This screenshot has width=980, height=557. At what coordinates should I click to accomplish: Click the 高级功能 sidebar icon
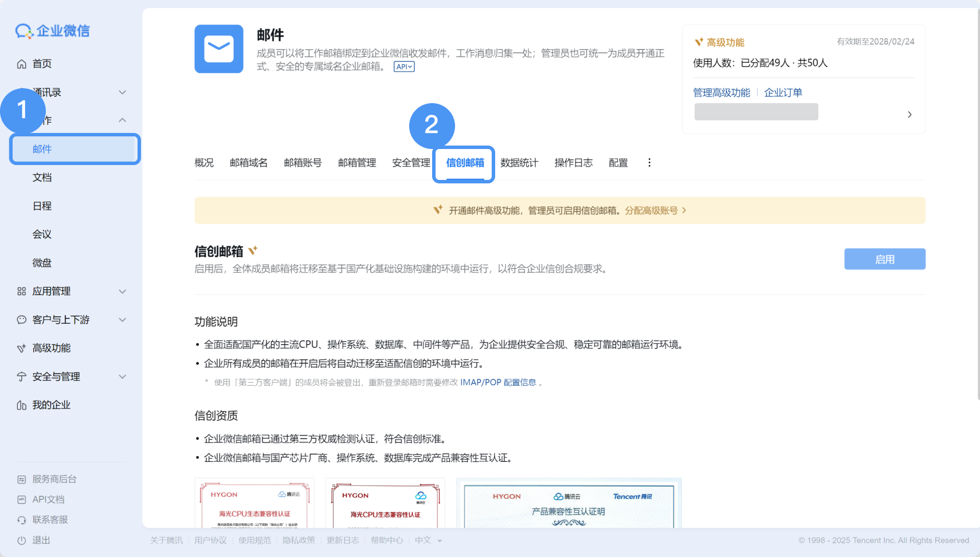click(x=22, y=348)
